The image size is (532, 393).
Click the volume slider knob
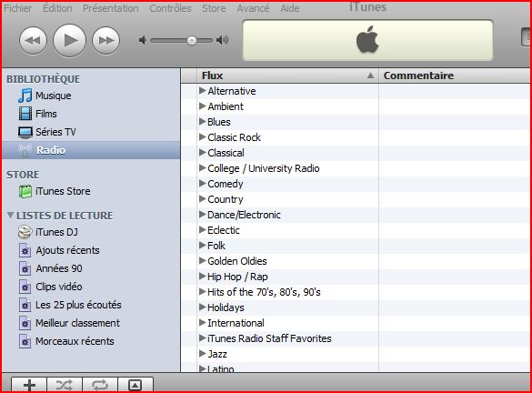(192, 41)
